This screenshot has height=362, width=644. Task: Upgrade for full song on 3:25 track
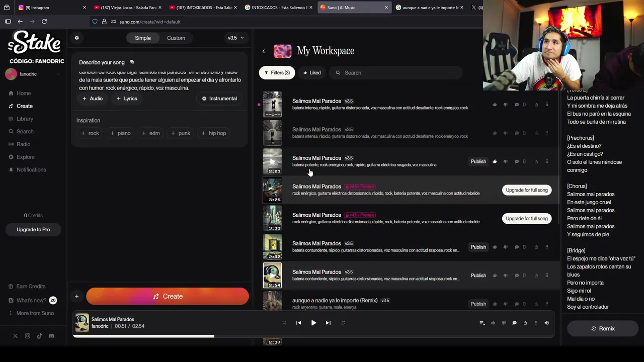coord(527,190)
